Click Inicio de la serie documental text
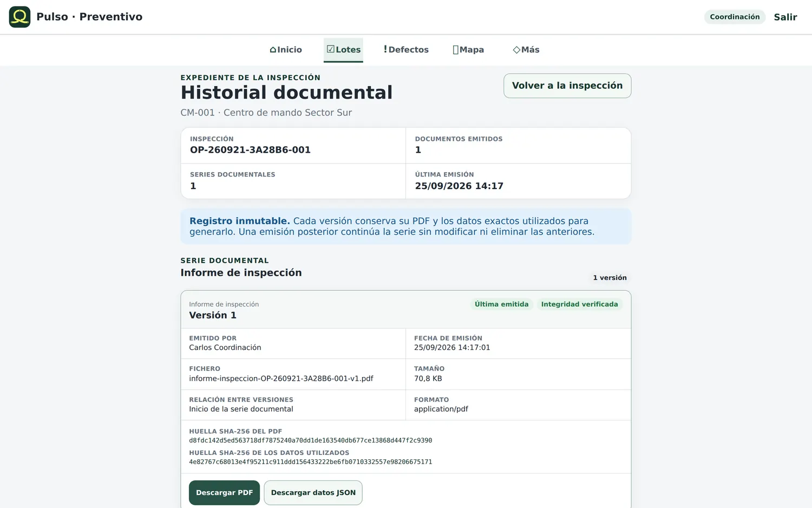The width and height of the screenshot is (812, 508). [x=241, y=409]
